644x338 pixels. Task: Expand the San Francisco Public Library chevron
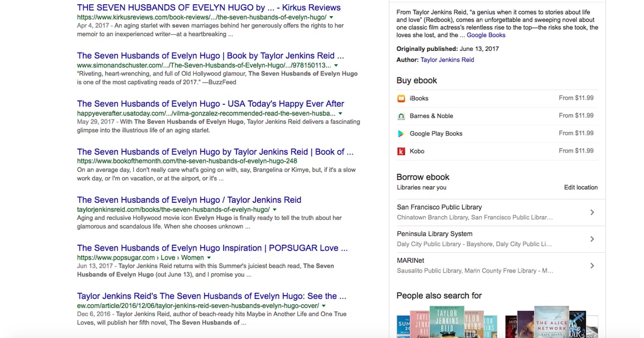tap(592, 212)
